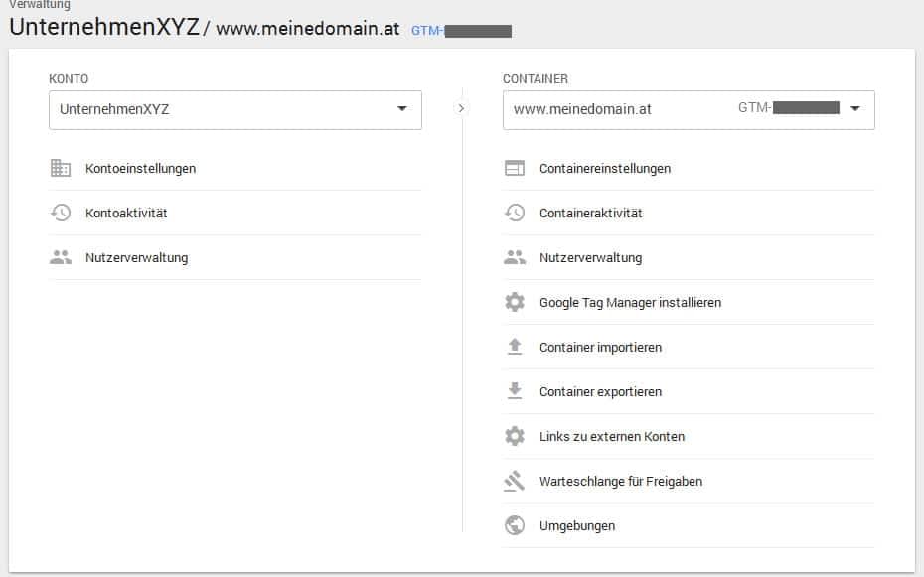The image size is (924, 577).
Task: Click the download arrow icon for Container exportieren
Action: tap(515, 391)
